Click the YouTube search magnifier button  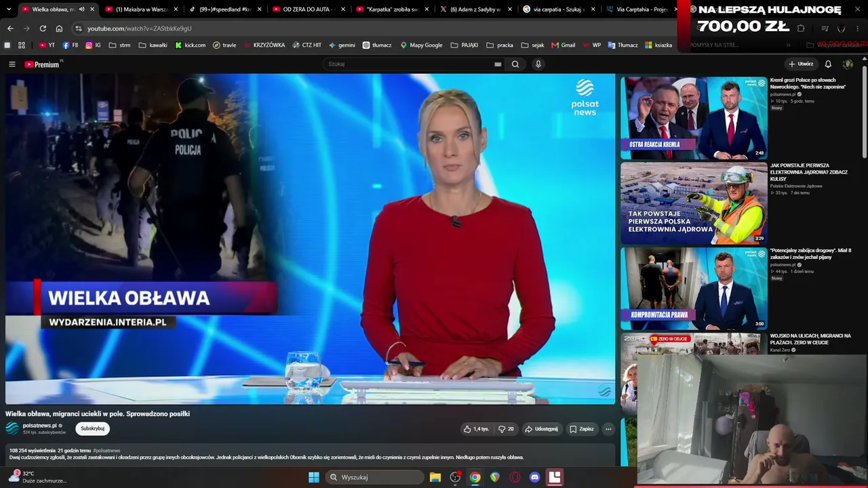pos(515,64)
